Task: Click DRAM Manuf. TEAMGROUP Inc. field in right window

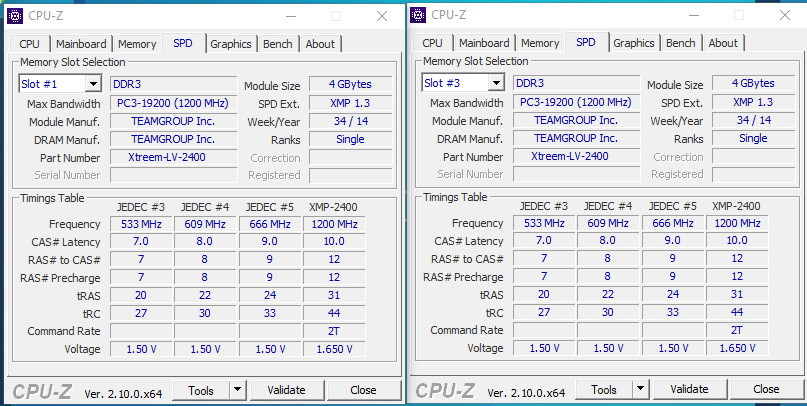Action: coord(576,138)
